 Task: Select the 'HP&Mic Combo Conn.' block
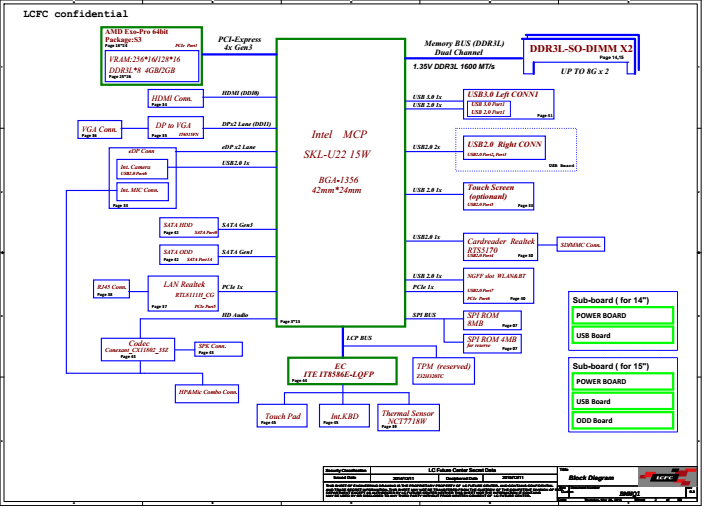[x=207, y=393]
